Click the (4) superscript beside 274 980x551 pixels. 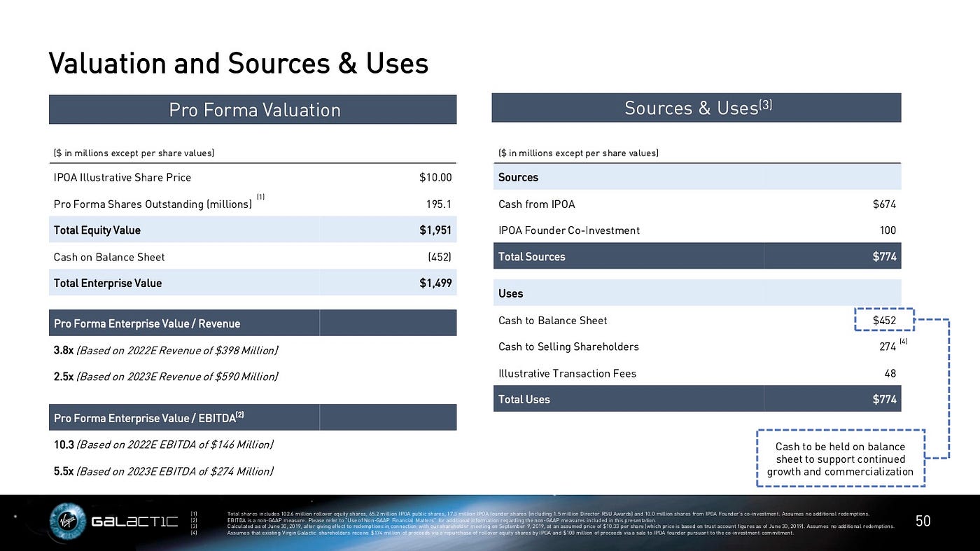(x=904, y=341)
